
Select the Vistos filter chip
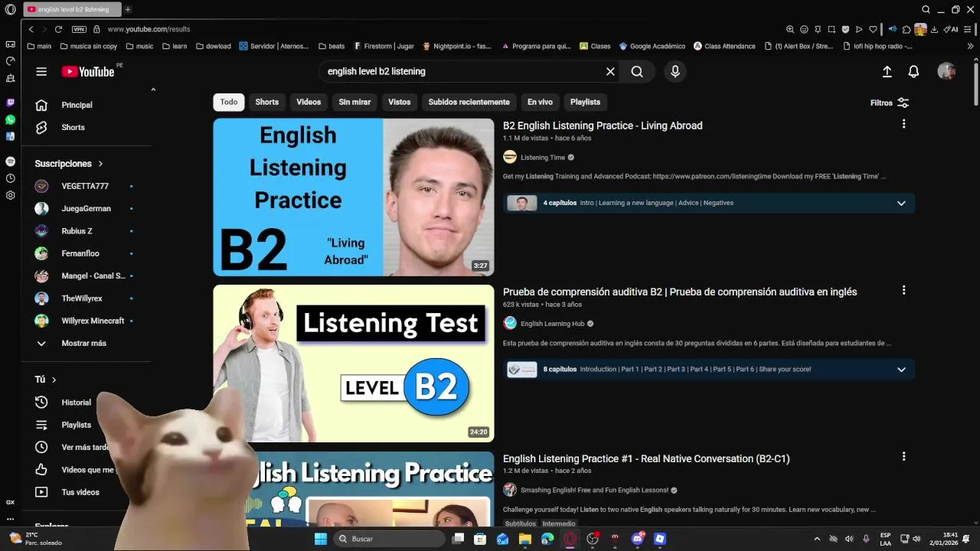pos(399,102)
